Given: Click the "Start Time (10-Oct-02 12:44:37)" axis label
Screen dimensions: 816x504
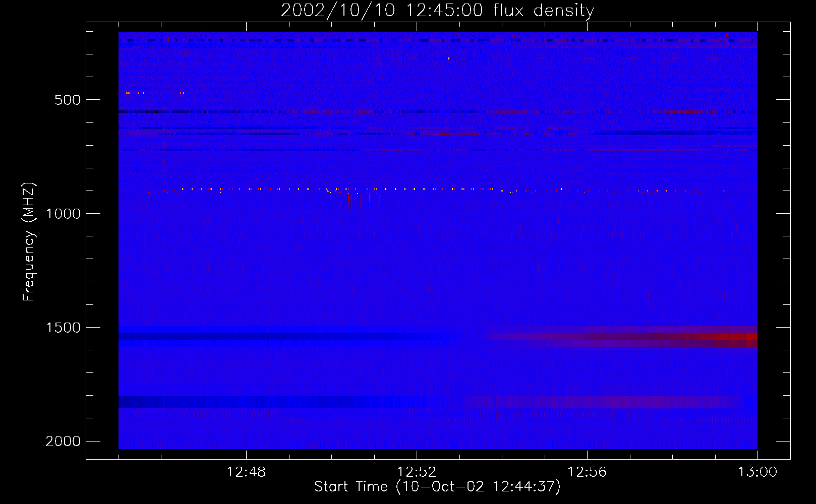Looking at the screenshot, I should [x=437, y=487].
